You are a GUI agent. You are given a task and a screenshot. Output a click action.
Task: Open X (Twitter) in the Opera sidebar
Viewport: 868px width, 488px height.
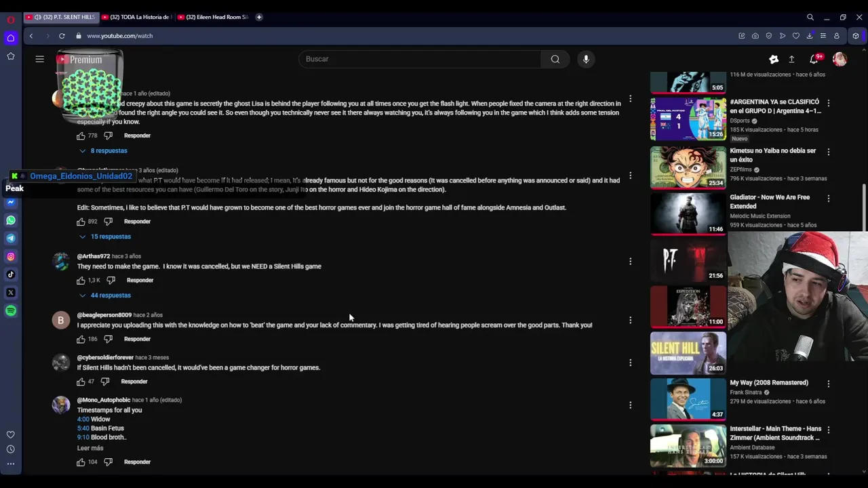(x=11, y=293)
